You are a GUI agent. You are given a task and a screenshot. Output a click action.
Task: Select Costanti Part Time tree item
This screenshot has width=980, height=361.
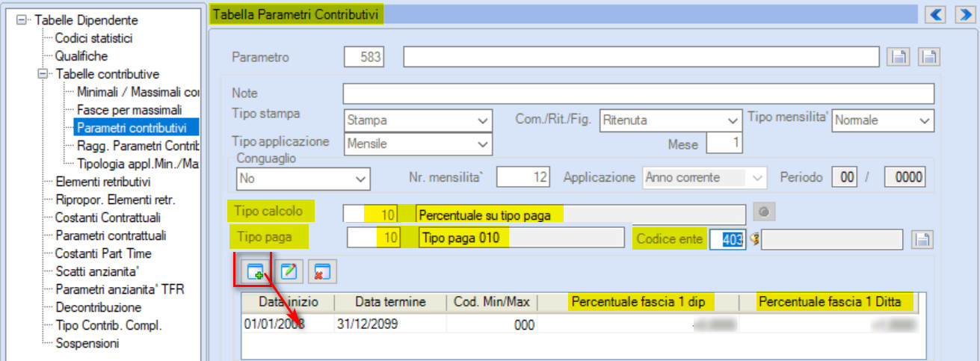click(103, 253)
